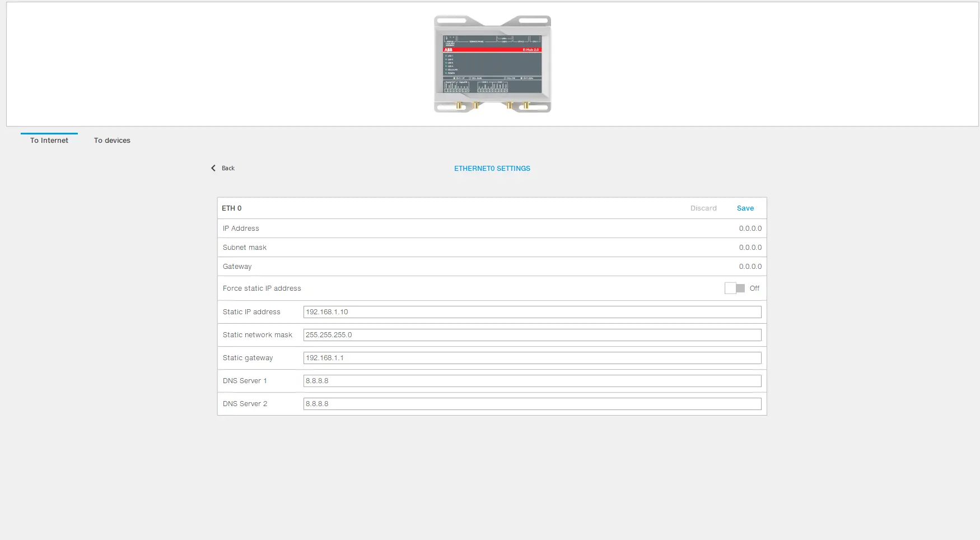Click the Back chevron arrow icon
This screenshot has width=980, height=540.
[213, 168]
